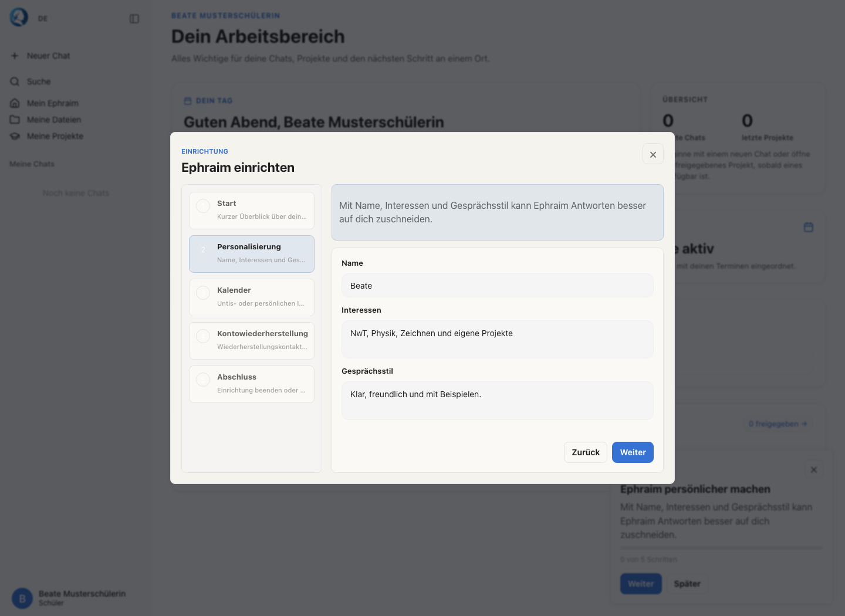Open the Kontowiederherstellung setup step
This screenshot has width=845, height=616.
pyautogui.click(x=252, y=341)
